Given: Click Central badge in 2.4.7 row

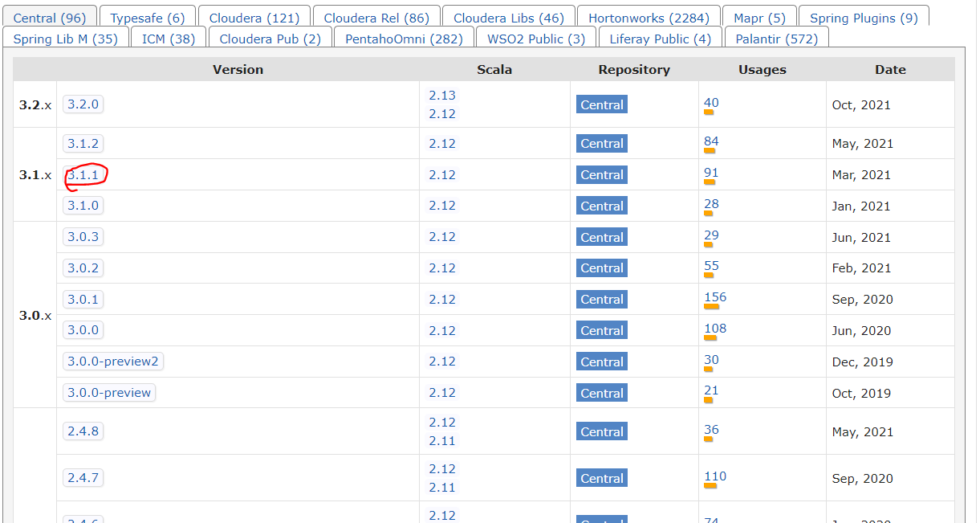Looking at the screenshot, I should (602, 478).
